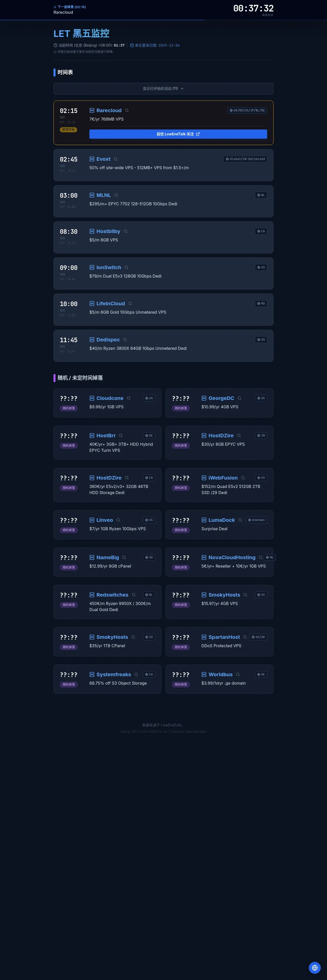Click the search icon beside NovaCloudHosting
327x980 pixels.
260,557
